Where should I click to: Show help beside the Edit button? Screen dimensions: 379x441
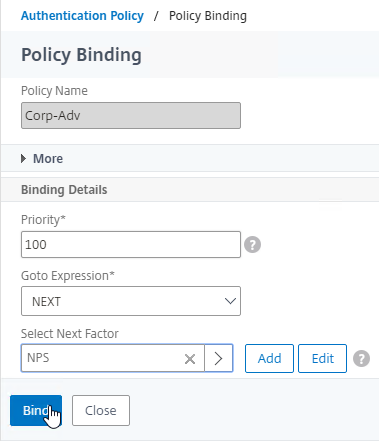pos(361,359)
